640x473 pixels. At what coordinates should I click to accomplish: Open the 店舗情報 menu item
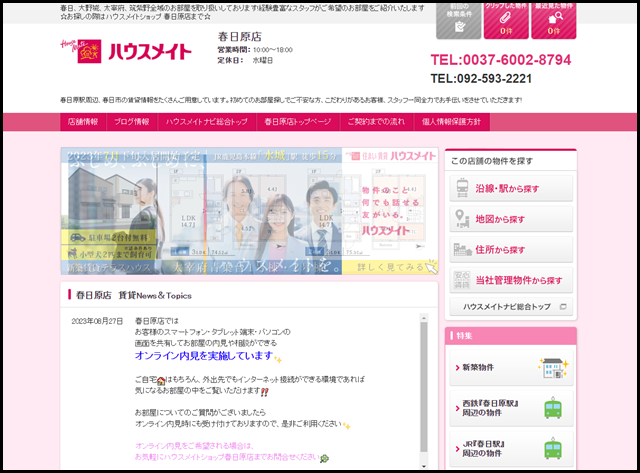pos(83,122)
